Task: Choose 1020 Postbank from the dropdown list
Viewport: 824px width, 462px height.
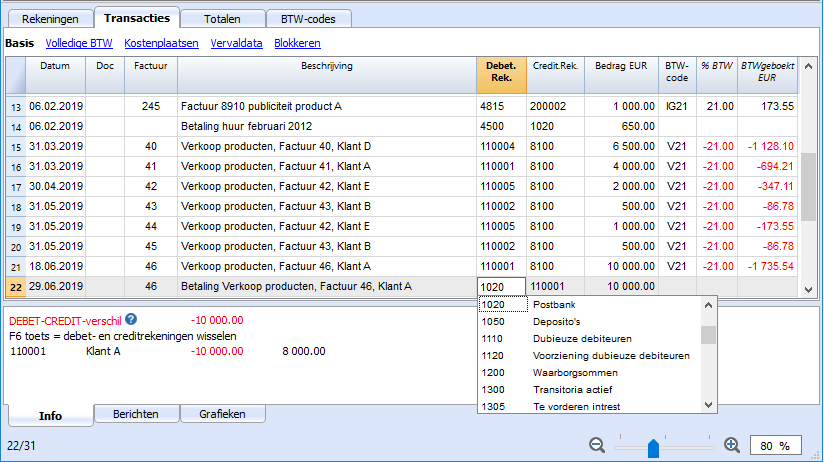Action: [589, 304]
